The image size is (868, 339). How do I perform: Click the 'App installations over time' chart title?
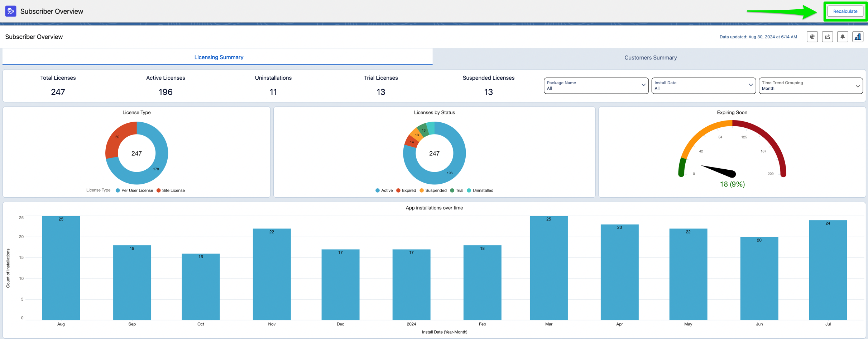tap(434, 208)
